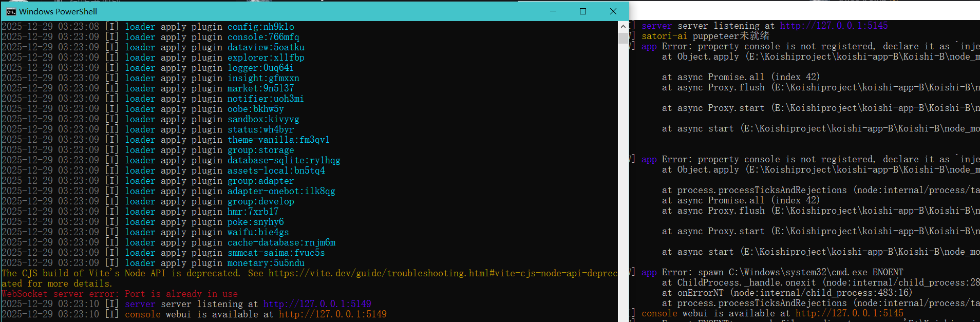This screenshot has height=322, width=980.
Task: Close the Windows PowerShell window
Action: pos(613,11)
